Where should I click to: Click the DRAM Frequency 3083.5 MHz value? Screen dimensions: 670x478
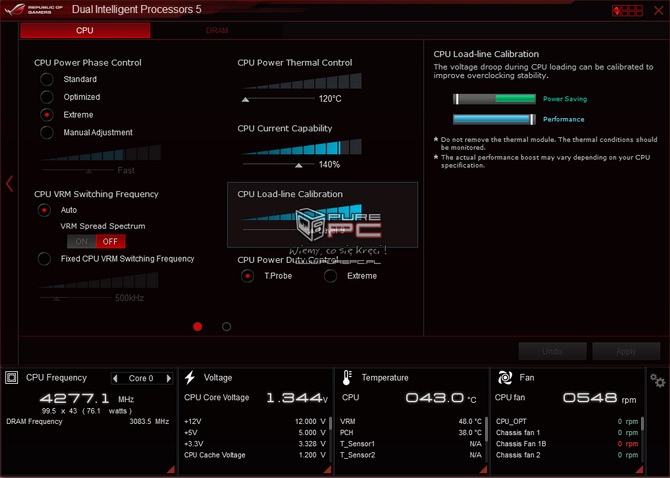point(149,422)
